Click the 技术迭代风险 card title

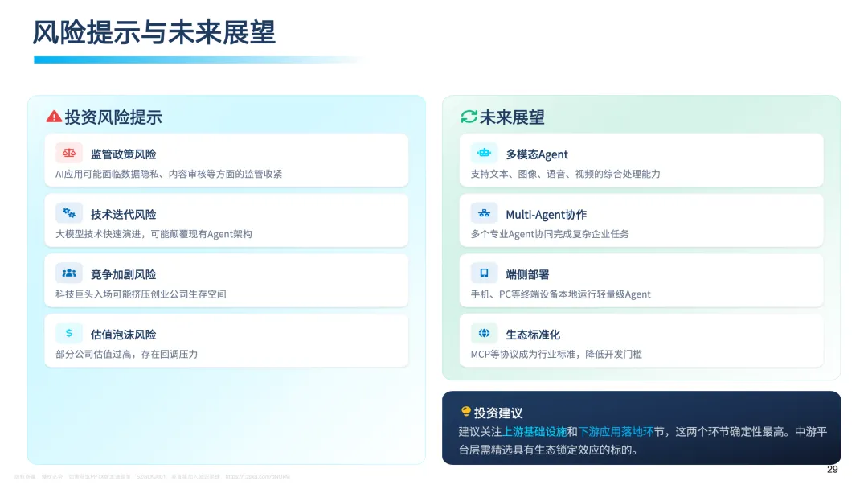click(124, 214)
